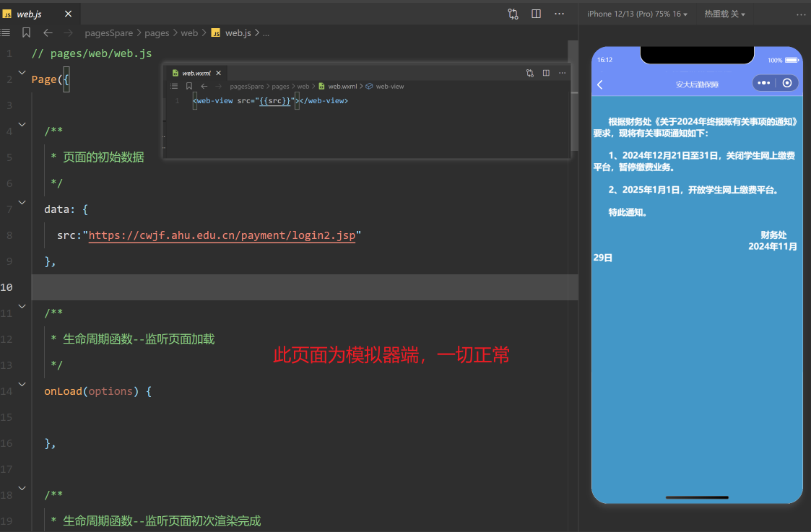Select web folder in web.js breadcrumb

tap(189, 32)
